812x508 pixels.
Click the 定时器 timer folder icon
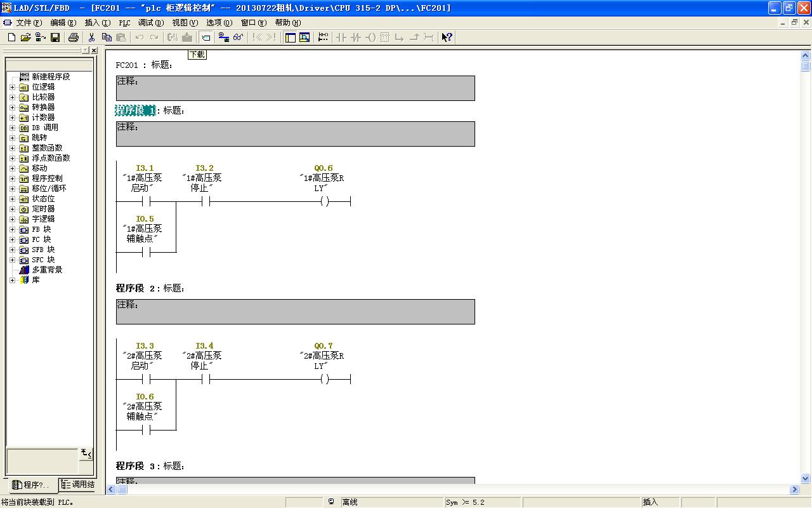tap(24, 209)
